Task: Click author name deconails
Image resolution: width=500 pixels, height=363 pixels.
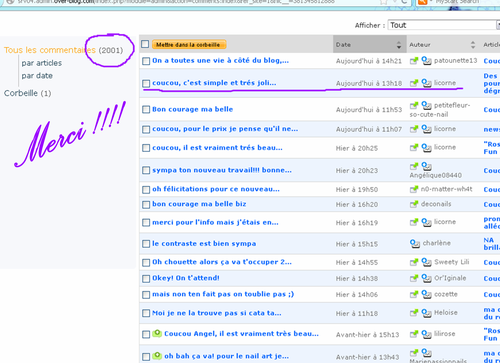Action: pyautogui.click(x=436, y=204)
